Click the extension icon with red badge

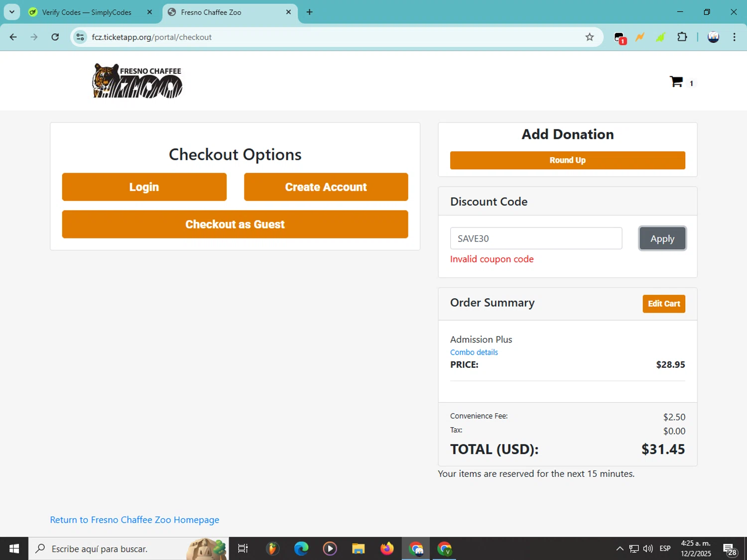point(620,38)
